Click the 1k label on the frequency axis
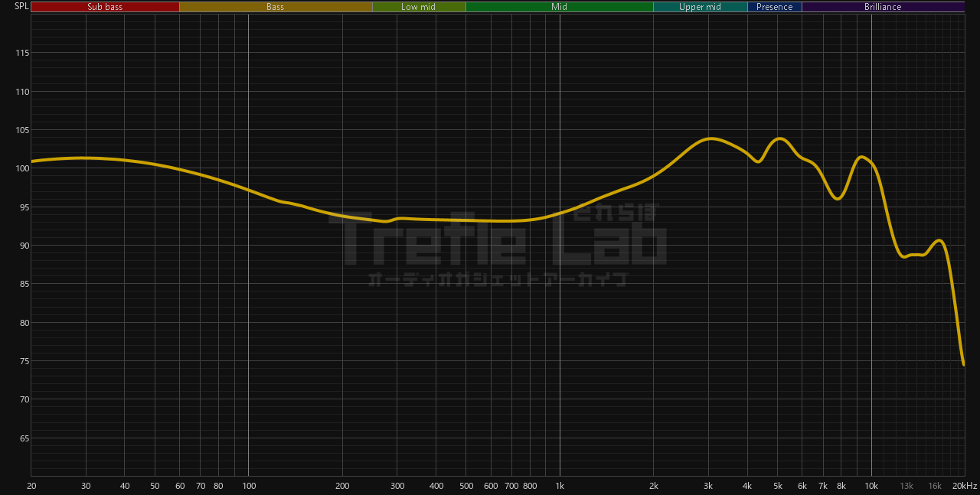The image size is (980, 495). click(x=560, y=486)
